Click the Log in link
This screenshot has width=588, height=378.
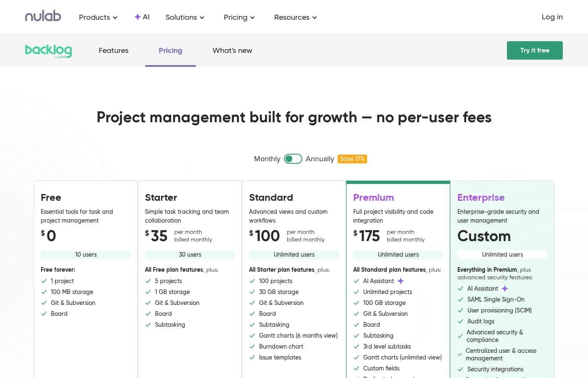pyautogui.click(x=552, y=17)
